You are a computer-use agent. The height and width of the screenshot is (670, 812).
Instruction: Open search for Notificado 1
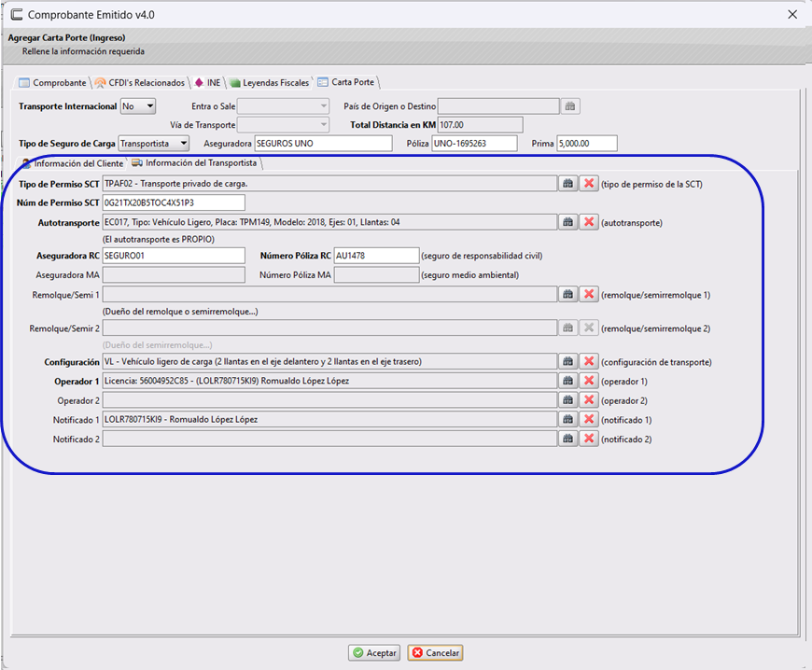point(567,419)
